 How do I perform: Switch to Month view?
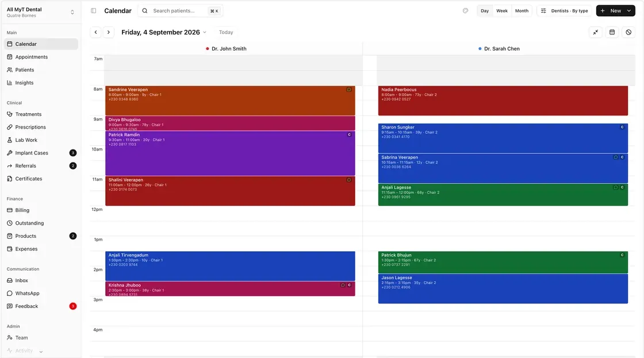522,11
